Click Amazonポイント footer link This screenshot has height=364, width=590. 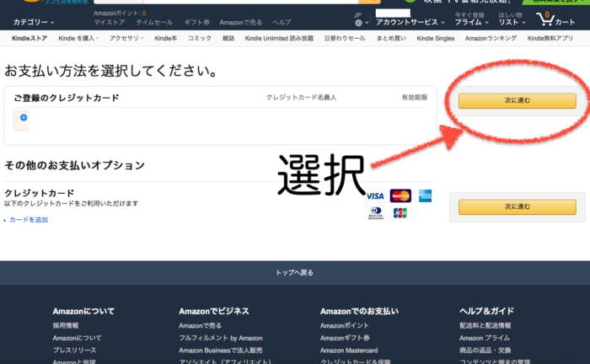tap(344, 325)
